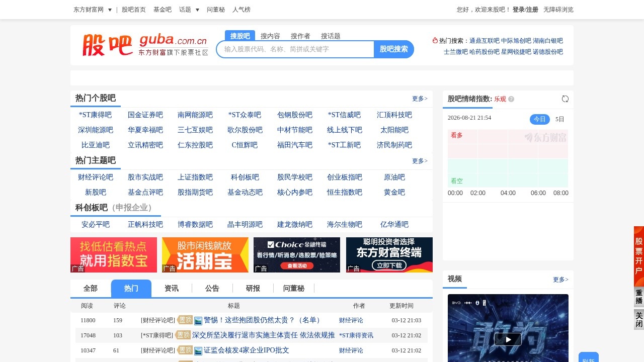Open 安必平吧 link
Image resolution: width=644 pixels, height=362 pixels.
pos(96,225)
